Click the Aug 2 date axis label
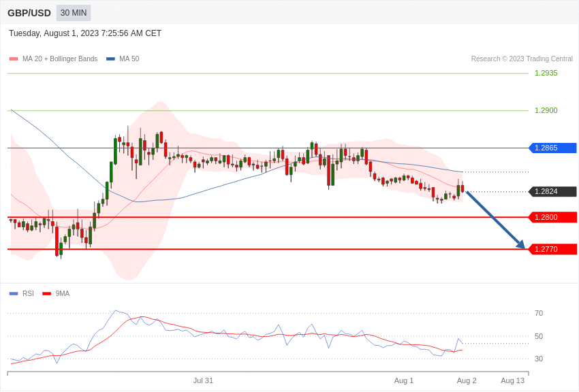 coord(467,380)
